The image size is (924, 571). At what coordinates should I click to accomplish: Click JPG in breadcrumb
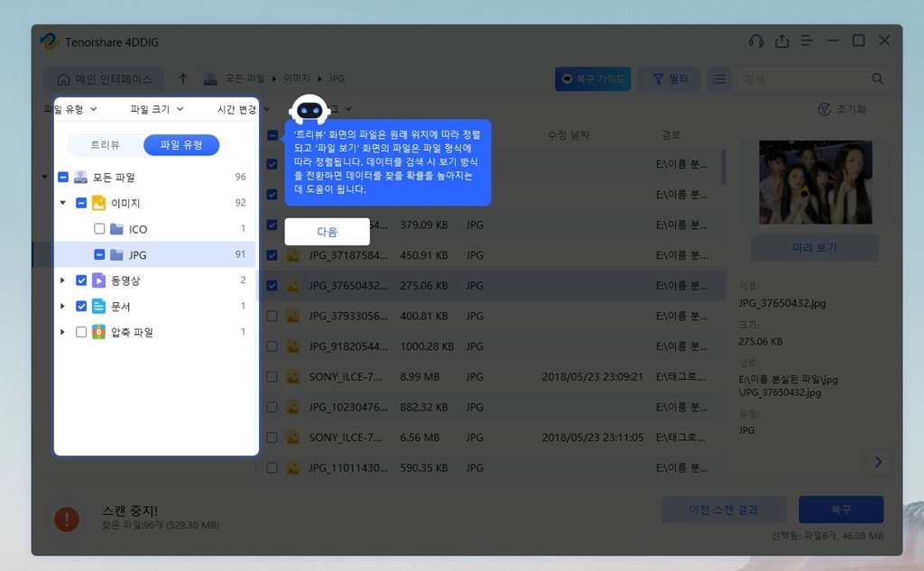[337, 78]
